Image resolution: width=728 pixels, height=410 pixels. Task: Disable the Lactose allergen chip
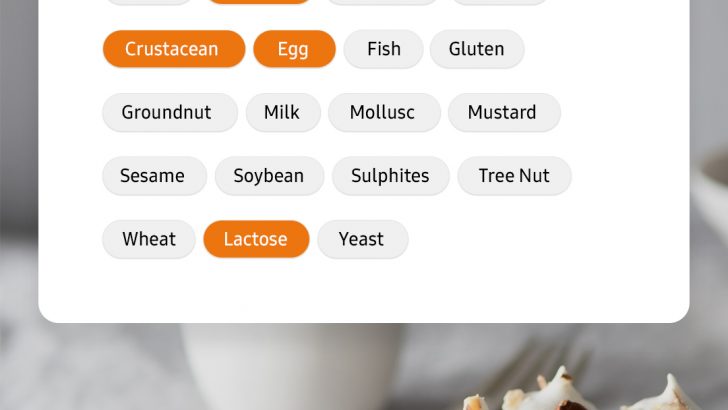[255, 239]
